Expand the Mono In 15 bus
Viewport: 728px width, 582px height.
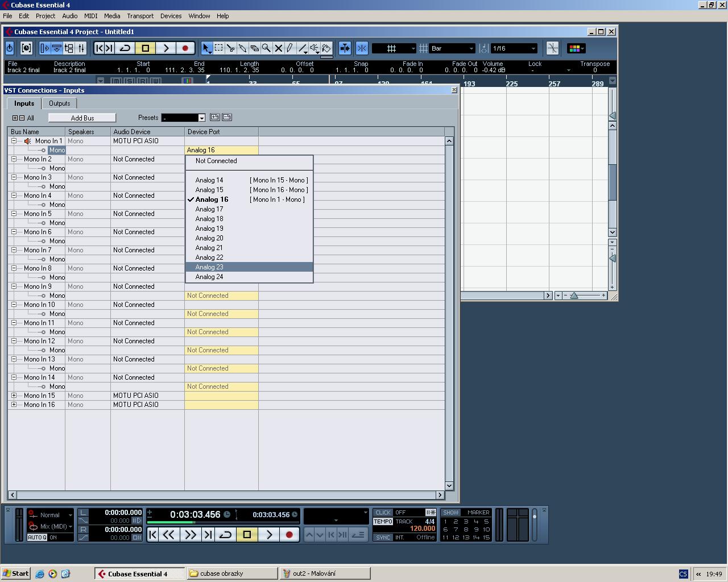coord(14,396)
